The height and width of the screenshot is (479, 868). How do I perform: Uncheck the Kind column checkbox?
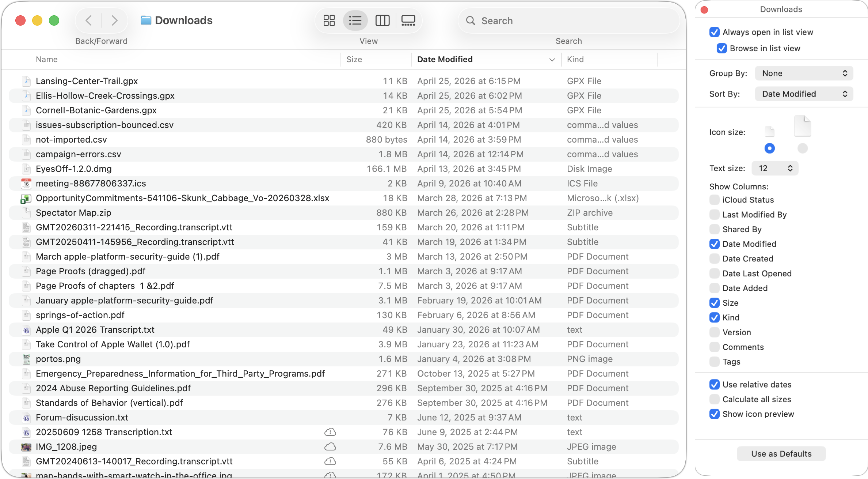click(x=715, y=317)
